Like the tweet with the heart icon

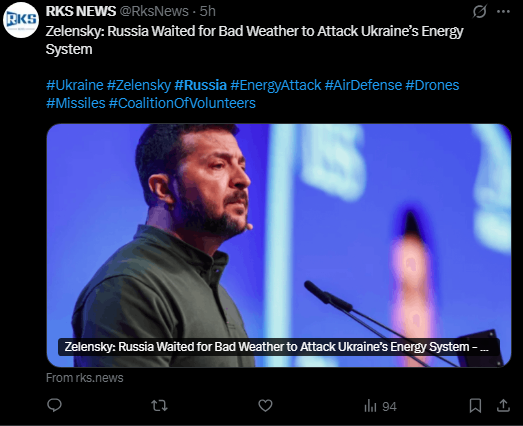[265, 406]
